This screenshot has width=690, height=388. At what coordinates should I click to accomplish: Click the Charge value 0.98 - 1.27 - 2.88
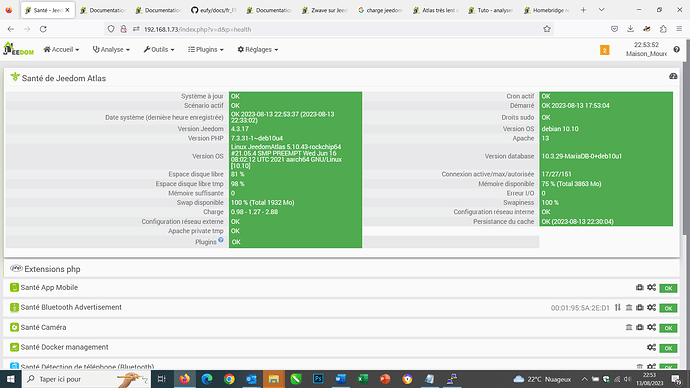(254, 212)
